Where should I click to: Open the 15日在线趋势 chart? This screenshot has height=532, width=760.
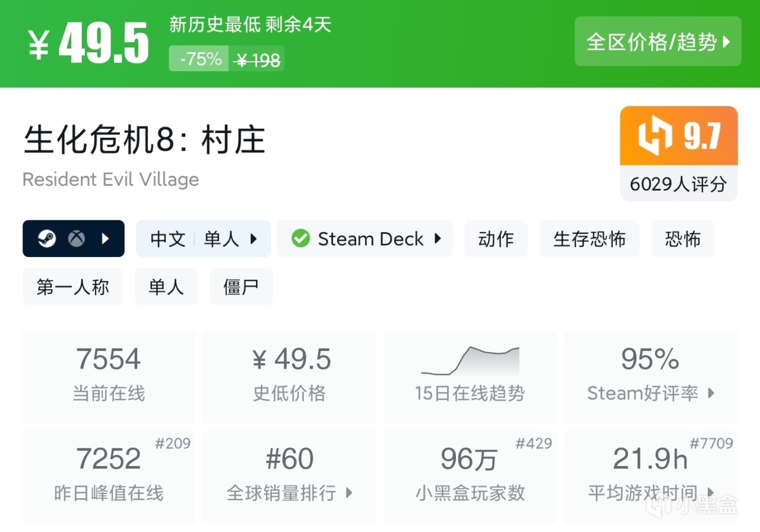[470, 376]
